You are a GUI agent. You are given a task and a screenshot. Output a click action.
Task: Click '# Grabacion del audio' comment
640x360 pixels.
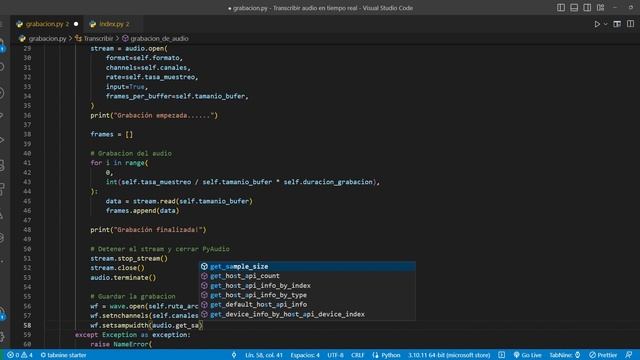coord(131,153)
